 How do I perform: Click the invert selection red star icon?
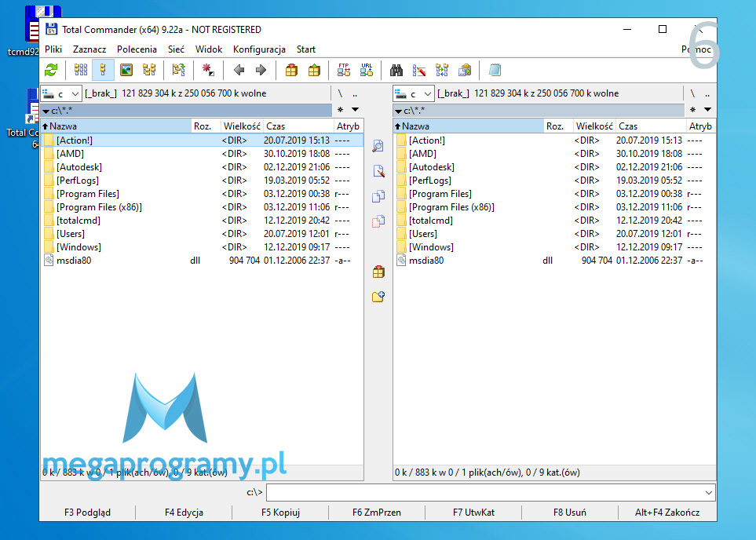point(208,71)
